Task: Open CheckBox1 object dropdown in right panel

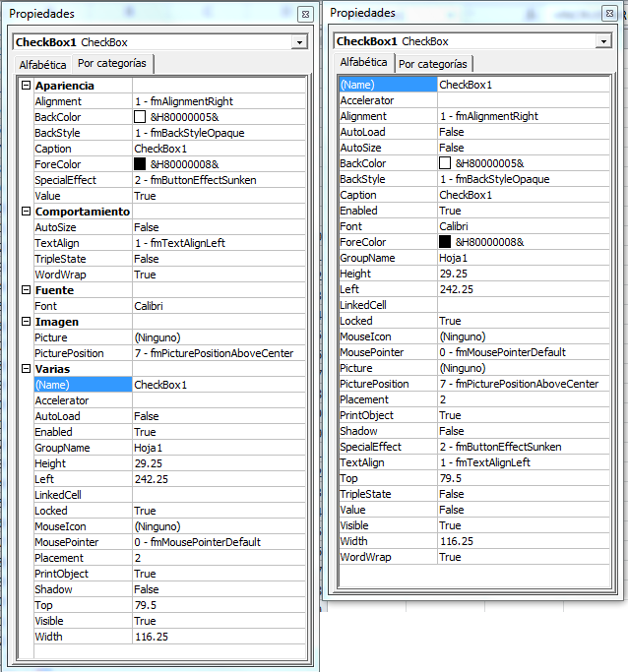Action: tap(603, 41)
